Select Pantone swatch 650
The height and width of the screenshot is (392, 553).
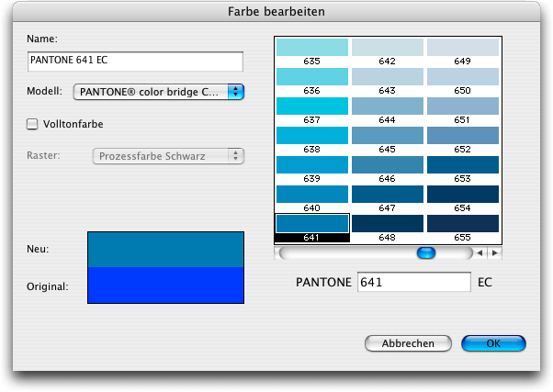pyautogui.click(x=463, y=76)
